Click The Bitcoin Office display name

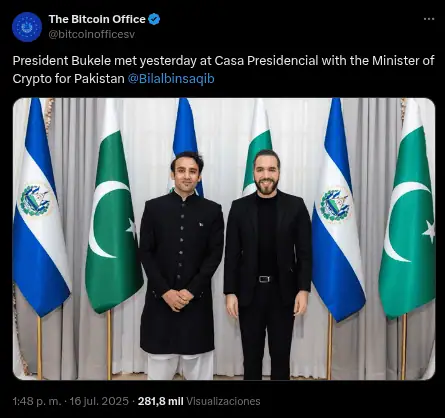(x=97, y=19)
